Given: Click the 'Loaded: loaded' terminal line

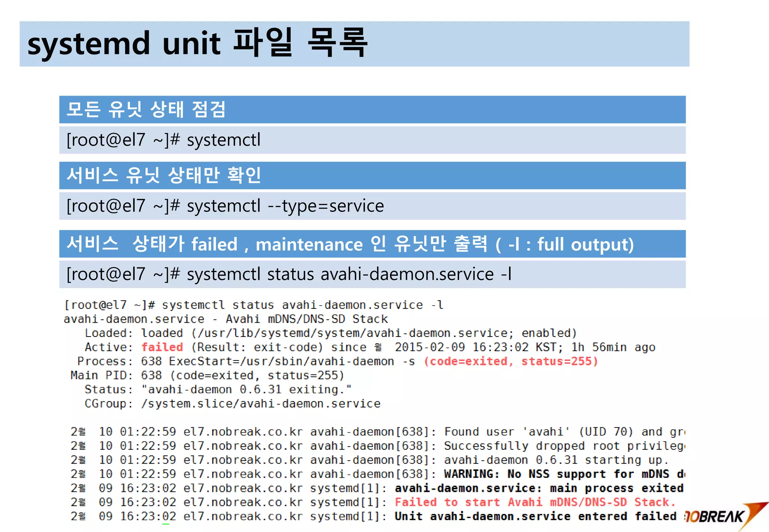Looking at the screenshot, I should click(x=331, y=333).
